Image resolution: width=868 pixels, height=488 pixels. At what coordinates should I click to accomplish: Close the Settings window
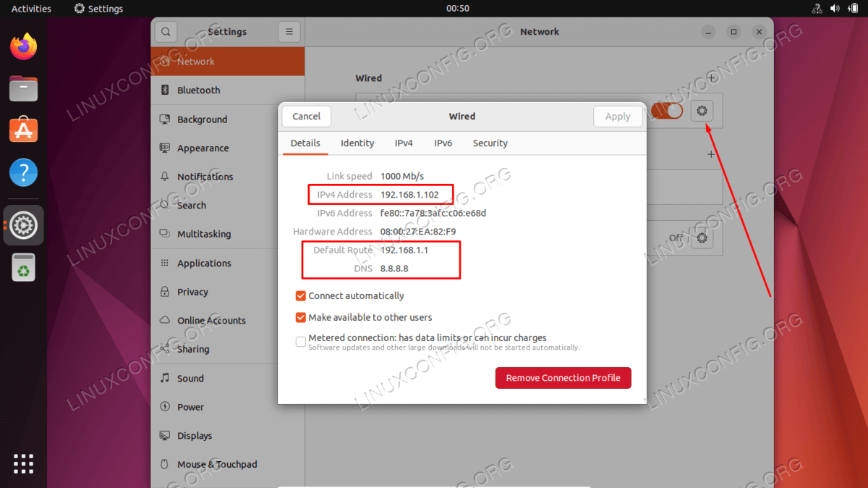click(759, 32)
